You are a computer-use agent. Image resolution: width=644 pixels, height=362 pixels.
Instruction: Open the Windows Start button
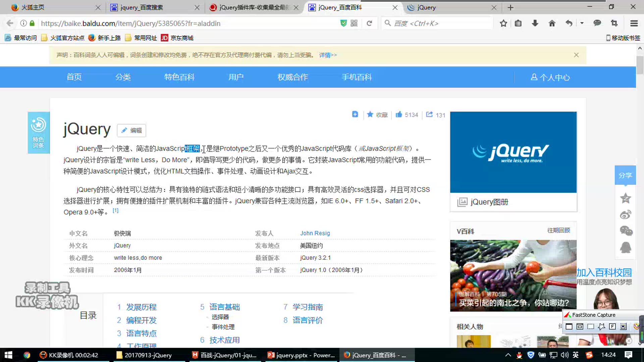pos(8,355)
